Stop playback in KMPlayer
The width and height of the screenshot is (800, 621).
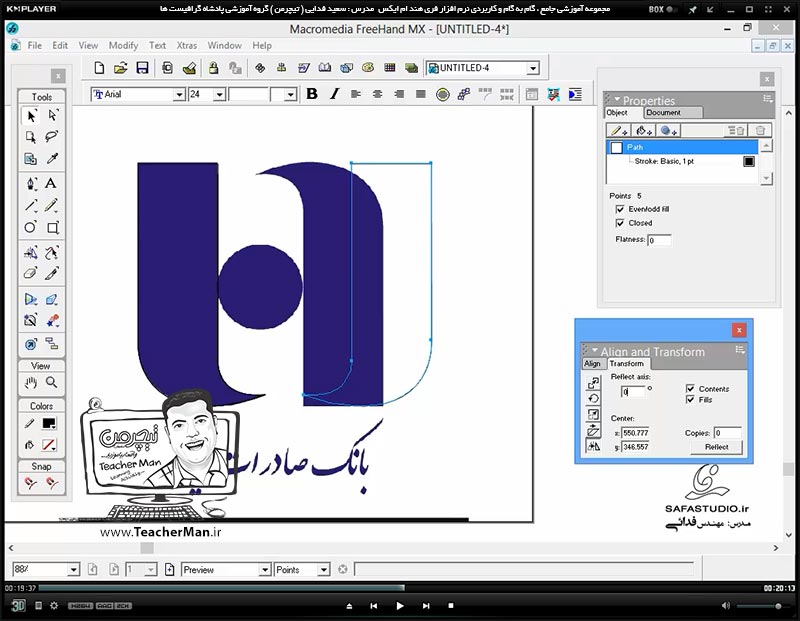click(451, 606)
